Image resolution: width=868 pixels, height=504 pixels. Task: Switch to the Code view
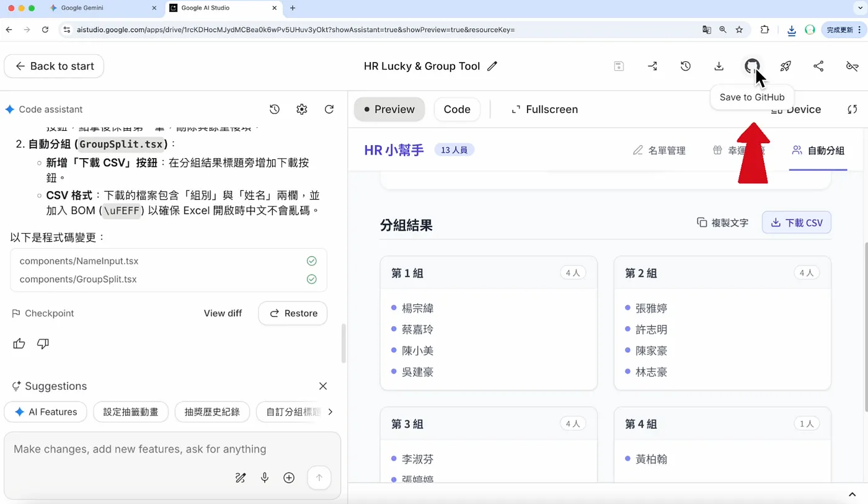(x=457, y=109)
